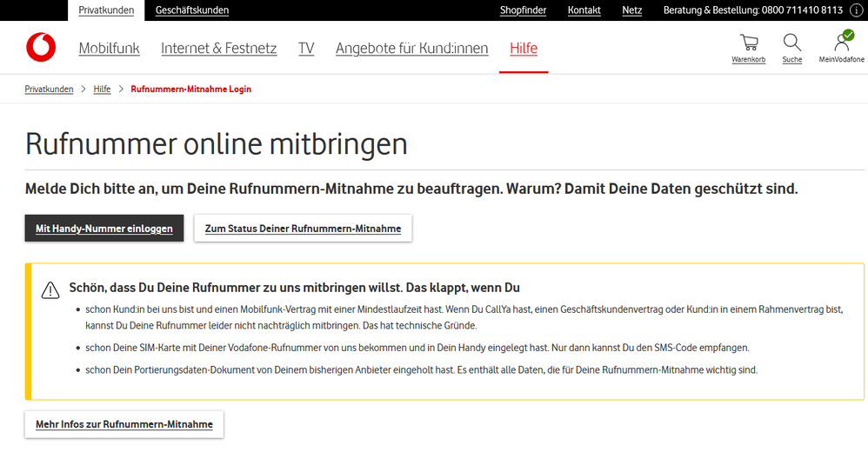Viewport: 868px width, 452px height.
Task: Click the bullet about the Portierungsdaten-Dokument
Action: (421, 370)
